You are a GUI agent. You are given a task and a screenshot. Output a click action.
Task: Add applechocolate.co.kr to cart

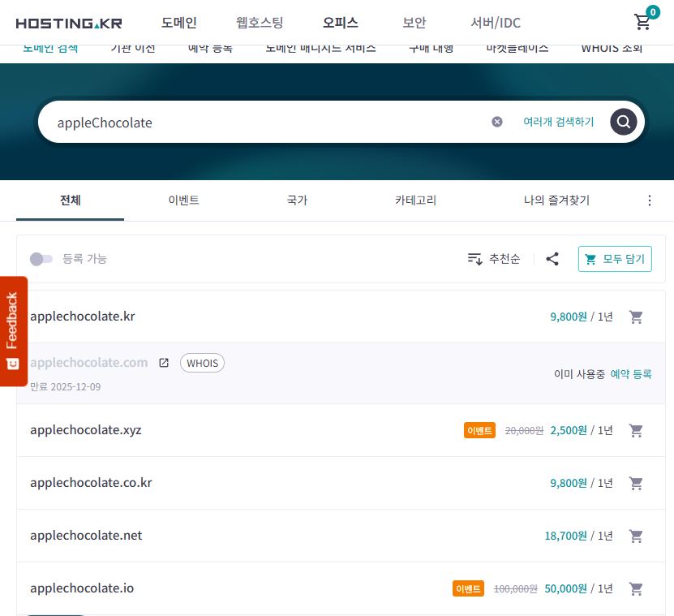[x=636, y=483]
